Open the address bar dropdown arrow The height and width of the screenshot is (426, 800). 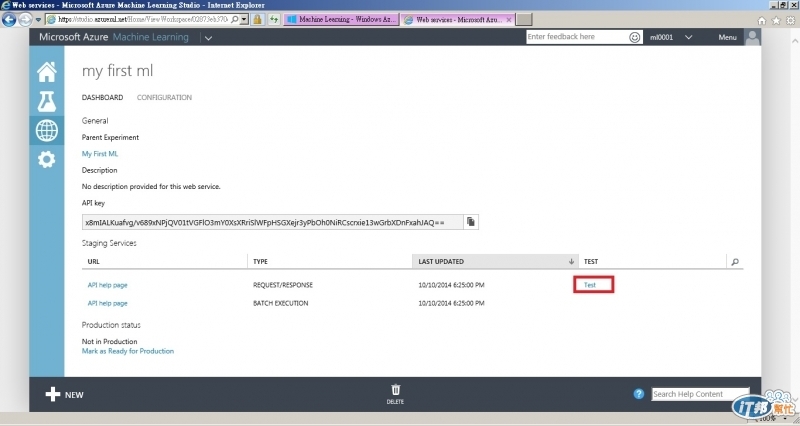[244, 19]
